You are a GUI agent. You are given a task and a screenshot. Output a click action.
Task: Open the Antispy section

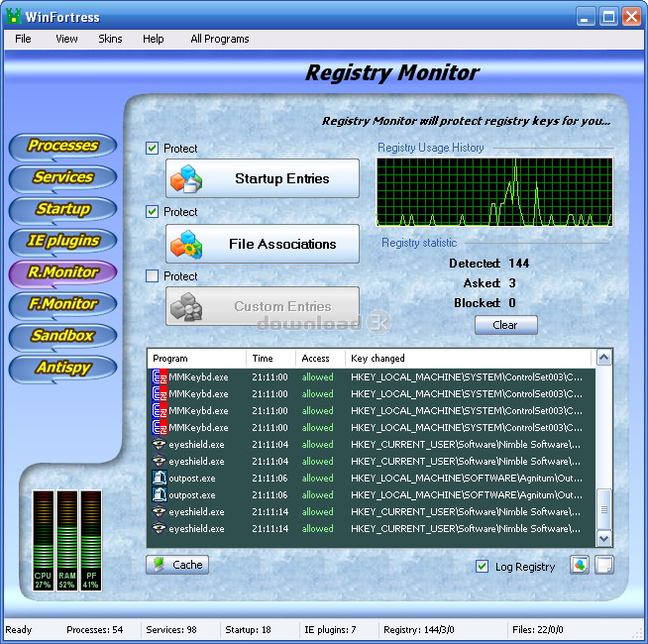tap(62, 368)
